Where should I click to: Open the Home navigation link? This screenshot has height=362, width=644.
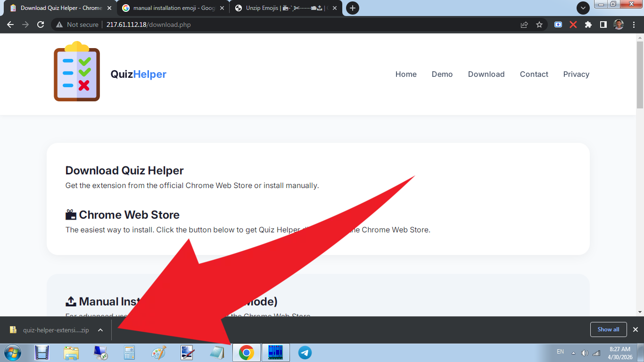[x=406, y=74]
